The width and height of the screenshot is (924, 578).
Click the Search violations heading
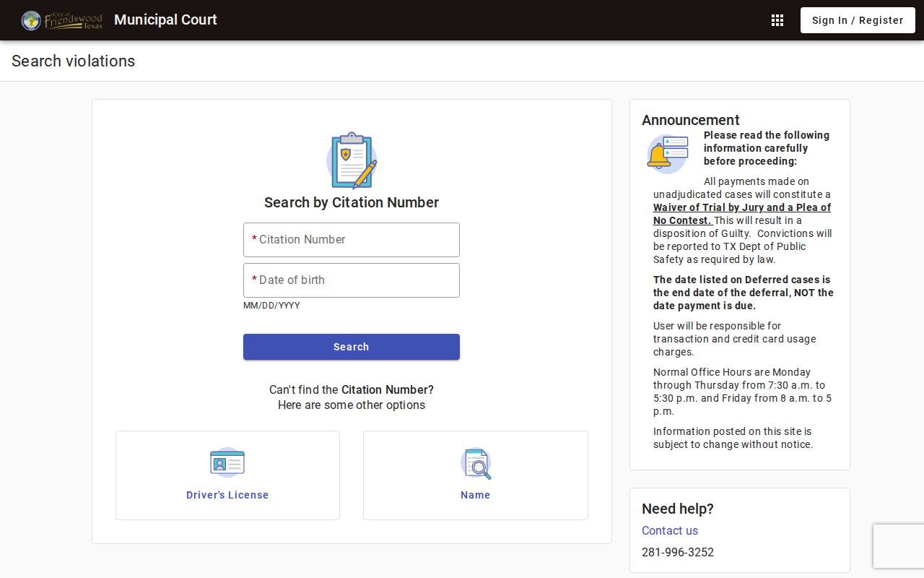coord(74,61)
